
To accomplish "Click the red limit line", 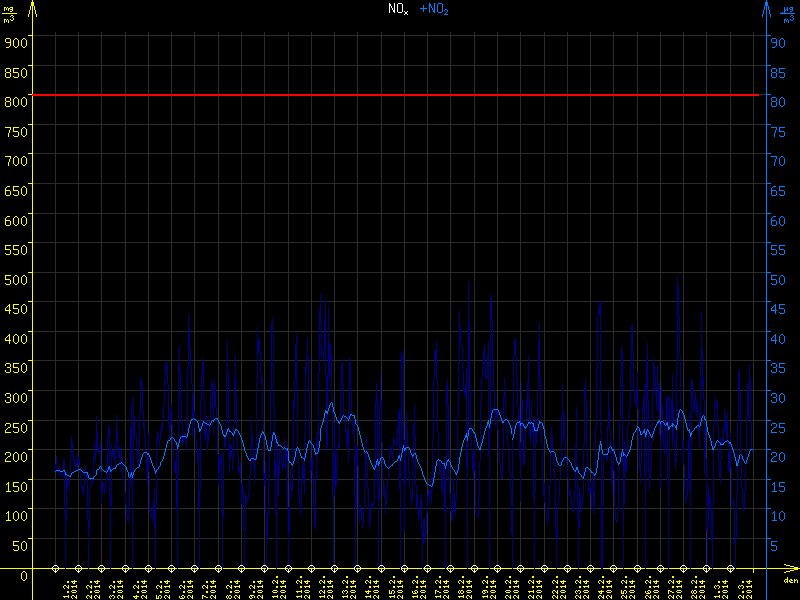I will coord(400,95).
